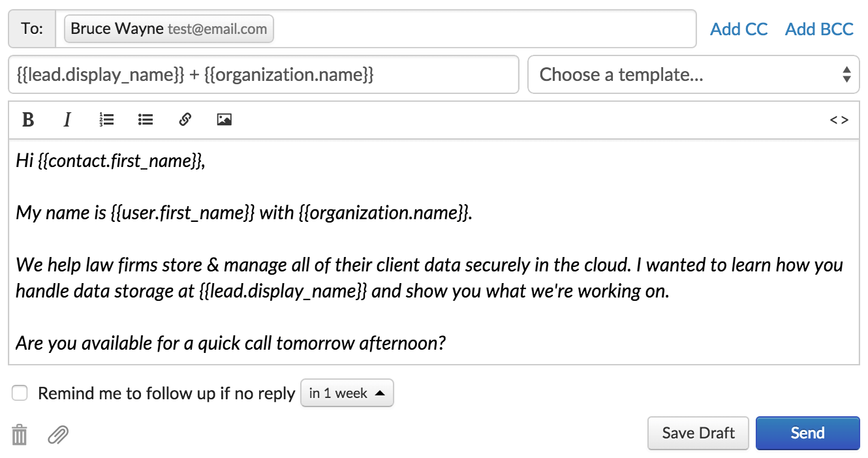
Task: Insert a bulleted list
Action: (x=146, y=120)
